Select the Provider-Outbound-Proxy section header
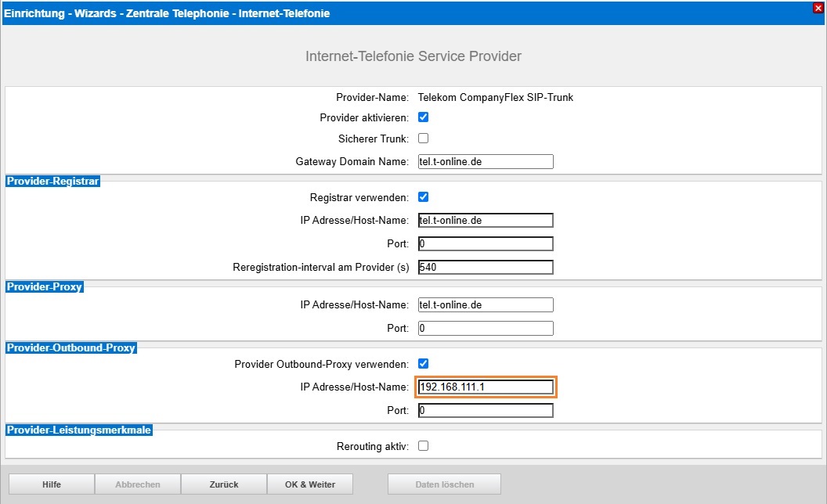This screenshot has width=827, height=504. click(x=71, y=348)
